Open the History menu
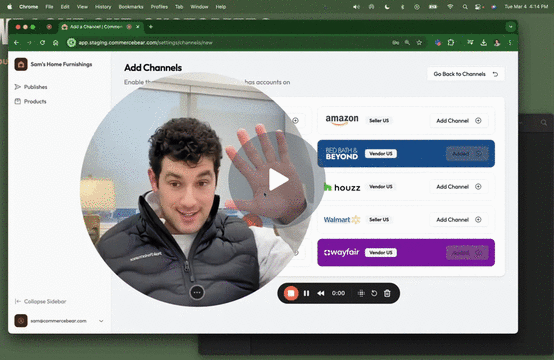The height and width of the screenshot is (360, 554). point(103,7)
